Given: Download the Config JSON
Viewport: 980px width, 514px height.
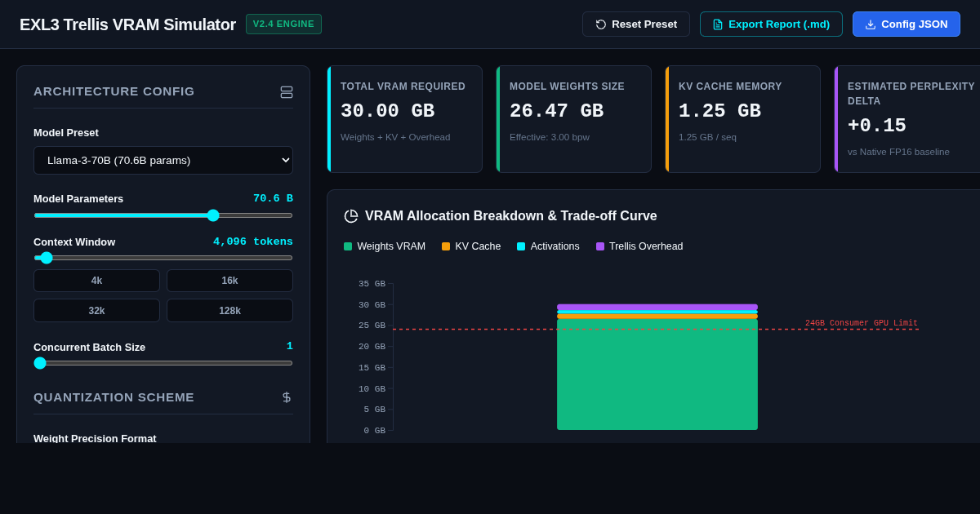Looking at the screenshot, I should tap(906, 24).
